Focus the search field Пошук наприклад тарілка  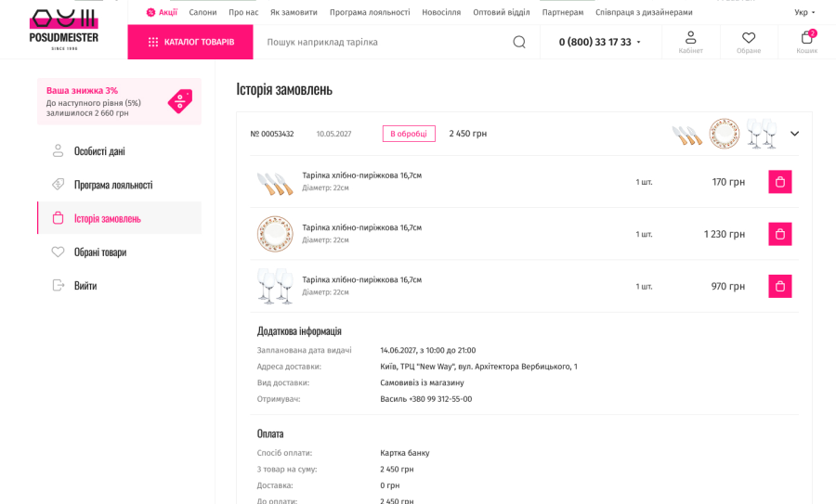click(x=386, y=42)
